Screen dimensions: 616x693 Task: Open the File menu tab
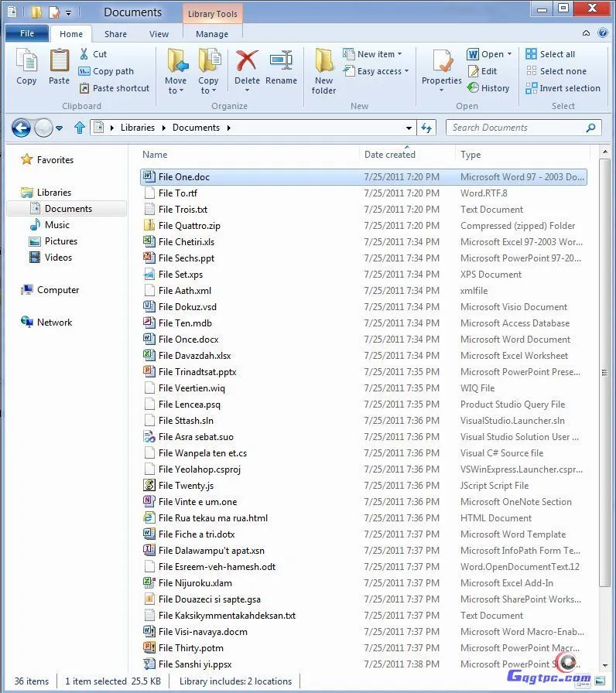[27, 34]
